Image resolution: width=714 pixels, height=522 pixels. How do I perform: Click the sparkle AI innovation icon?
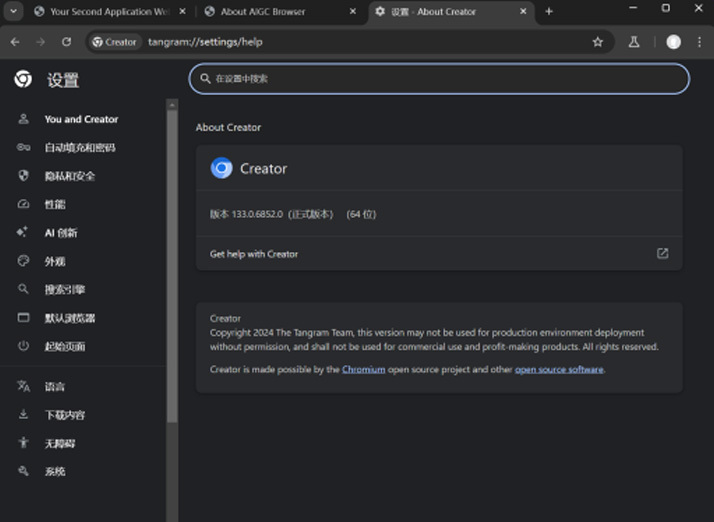coord(22,232)
